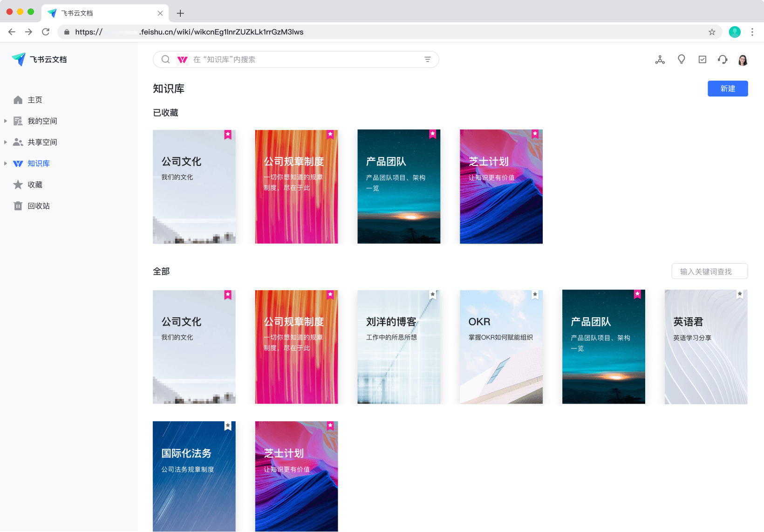Star the 英语君 knowledge base card
The width and height of the screenshot is (764, 532).
click(740, 294)
